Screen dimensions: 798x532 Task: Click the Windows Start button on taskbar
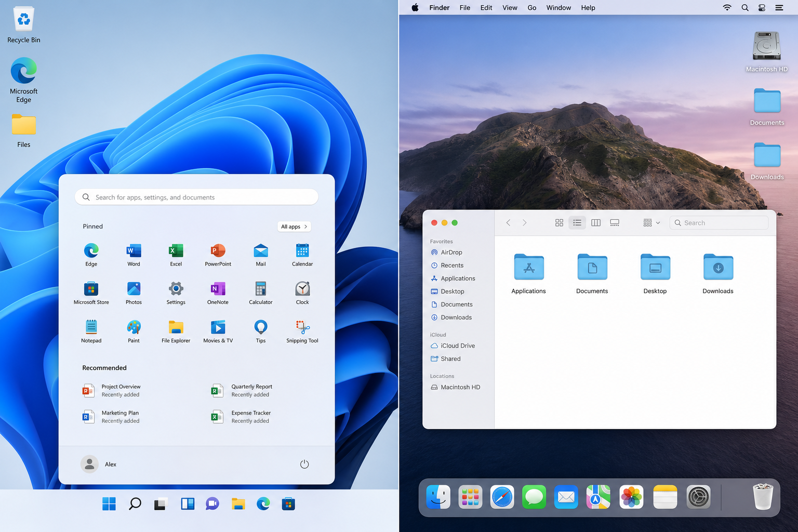[109, 504]
